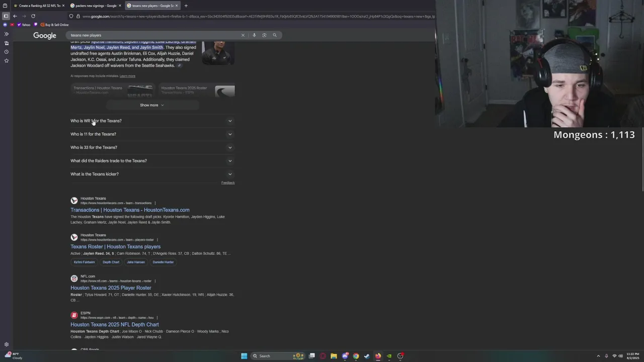Go back to the previous page

pos(15,16)
